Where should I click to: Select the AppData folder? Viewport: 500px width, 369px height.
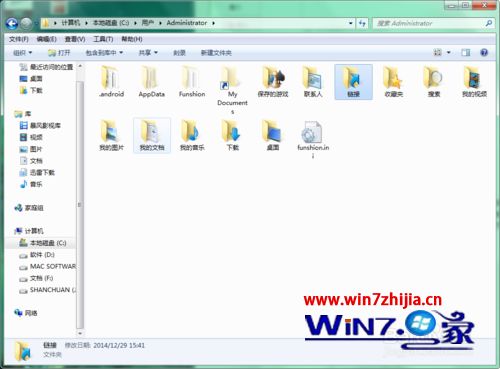(x=152, y=82)
